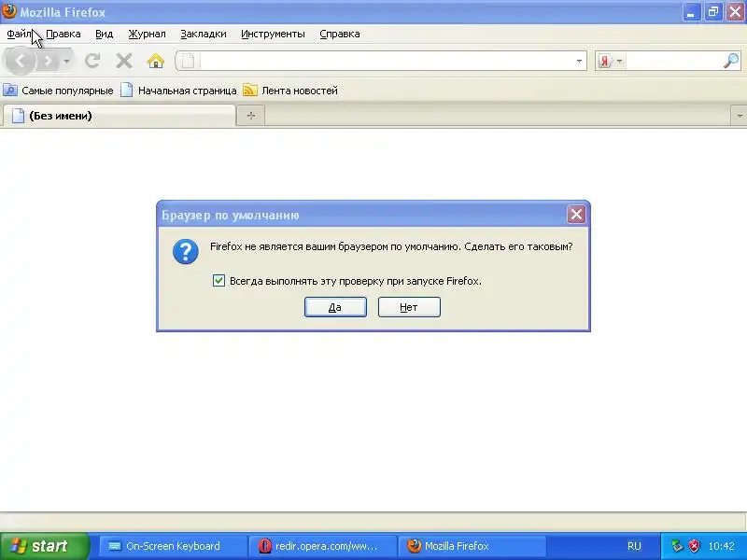Image resolution: width=747 pixels, height=560 pixels.
Task: Click the safely remove hardware tray icon
Action: tap(676, 546)
